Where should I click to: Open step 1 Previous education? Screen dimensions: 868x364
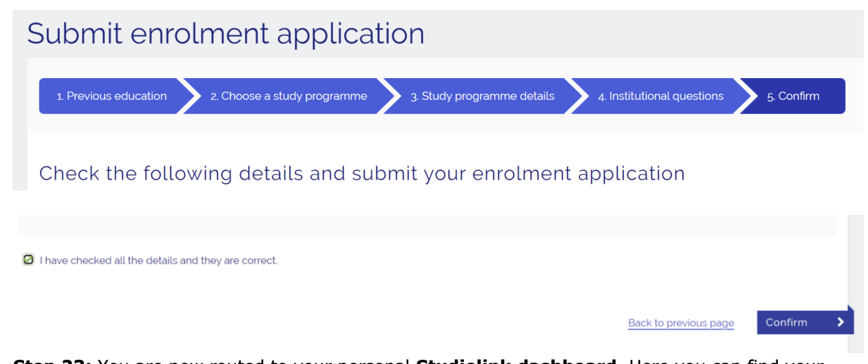click(x=112, y=96)
